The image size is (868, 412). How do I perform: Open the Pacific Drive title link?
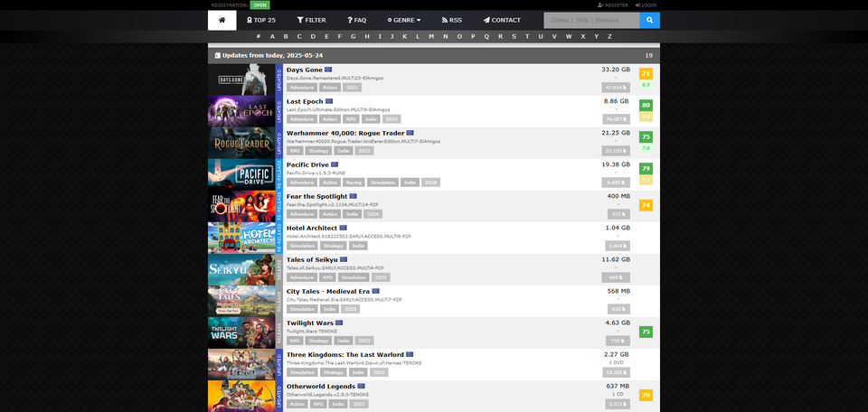[307, 164]
